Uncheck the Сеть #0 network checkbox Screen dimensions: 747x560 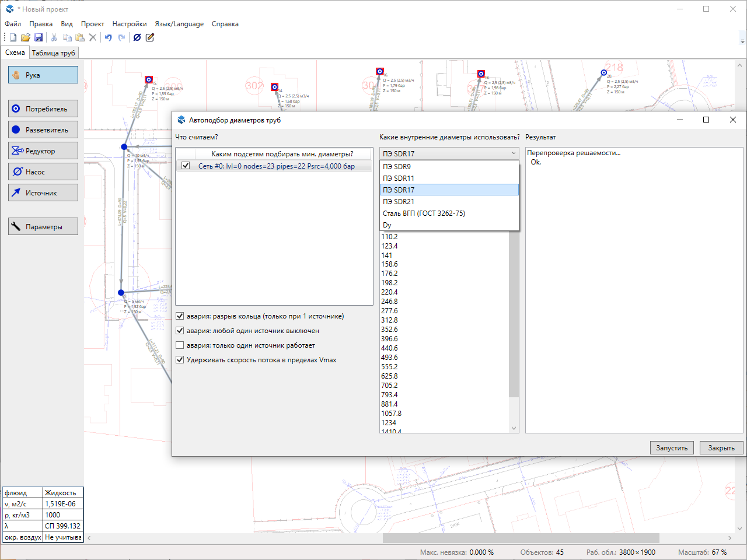coord(186,166)
